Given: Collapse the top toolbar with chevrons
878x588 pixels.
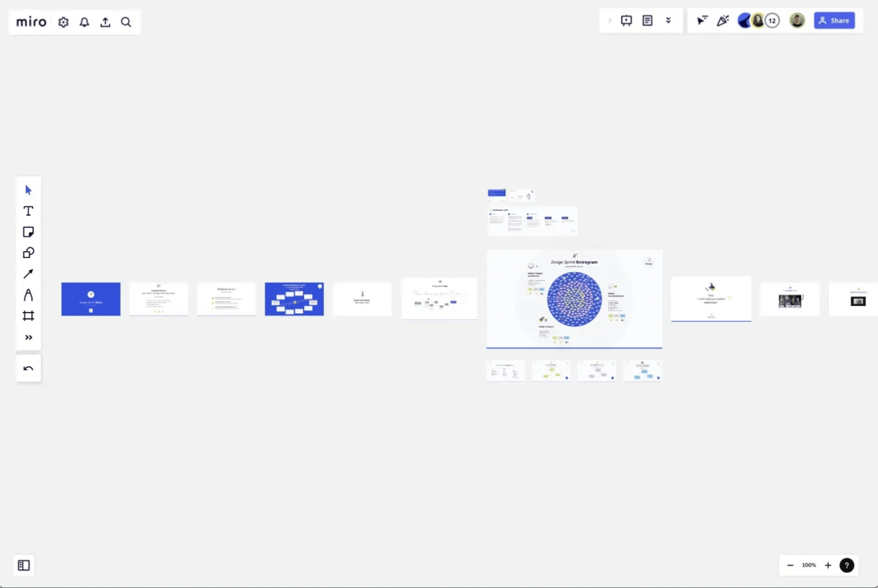Looking at the screenshot, I should [668, 21].
